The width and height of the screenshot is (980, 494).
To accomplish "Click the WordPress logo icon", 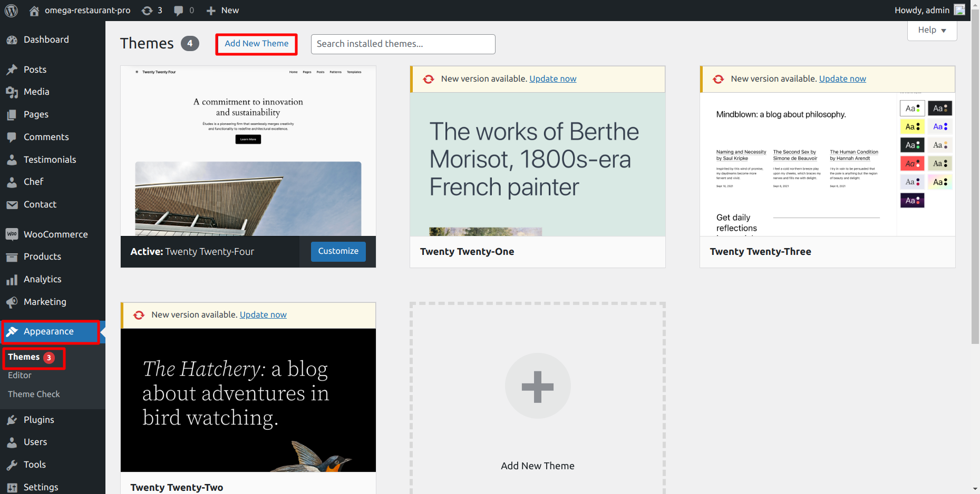I will 11,11.
